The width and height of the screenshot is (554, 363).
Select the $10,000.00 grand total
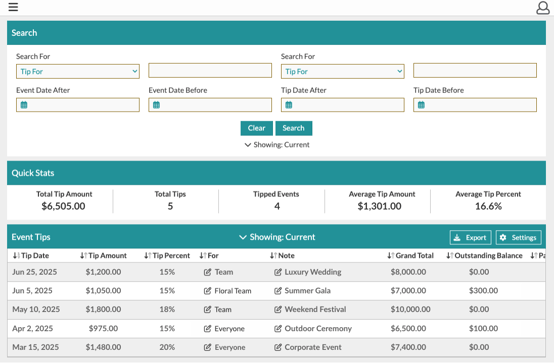point(411,310)
